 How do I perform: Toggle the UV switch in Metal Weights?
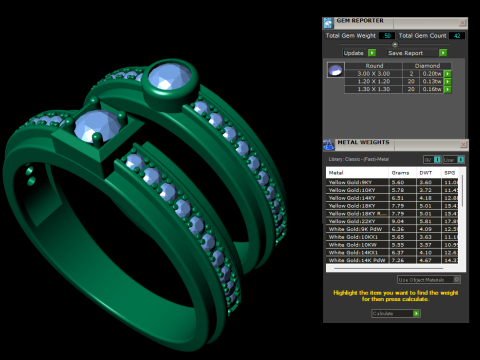pyautogui.click(x=432, y=160)
